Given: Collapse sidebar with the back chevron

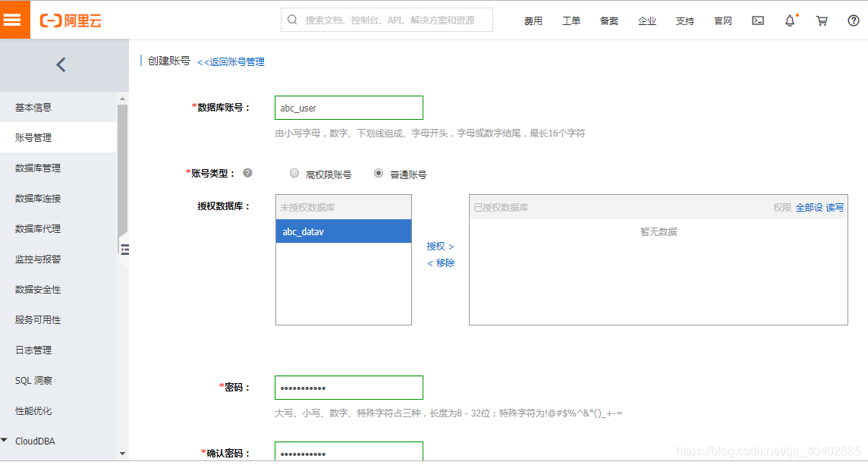Looking at the screenshot, I should 61,64.
